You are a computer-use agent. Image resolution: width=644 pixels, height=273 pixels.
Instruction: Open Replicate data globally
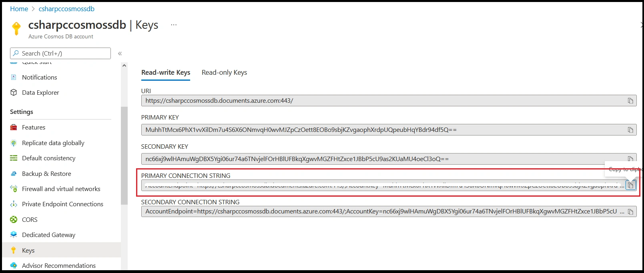[x=53, y=143]
